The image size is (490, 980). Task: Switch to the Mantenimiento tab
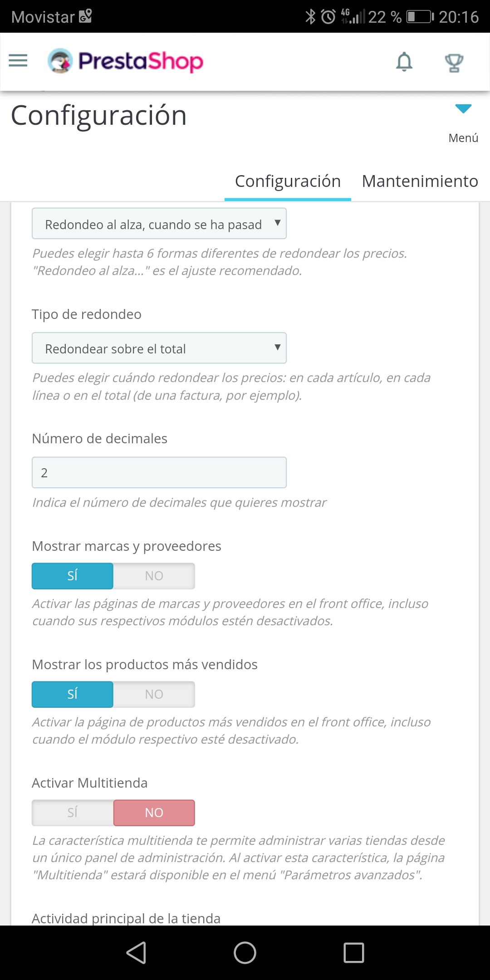point(420,181)
